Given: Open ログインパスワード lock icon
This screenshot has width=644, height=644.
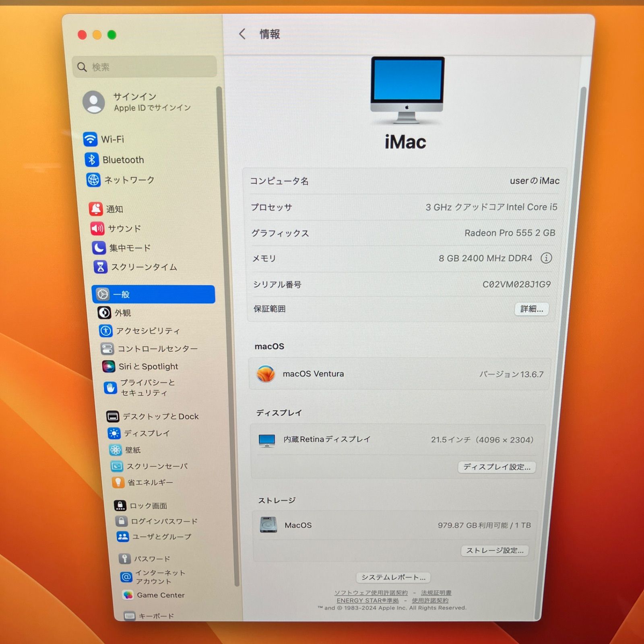Looking at the screenshot, I should coord(122,521).
